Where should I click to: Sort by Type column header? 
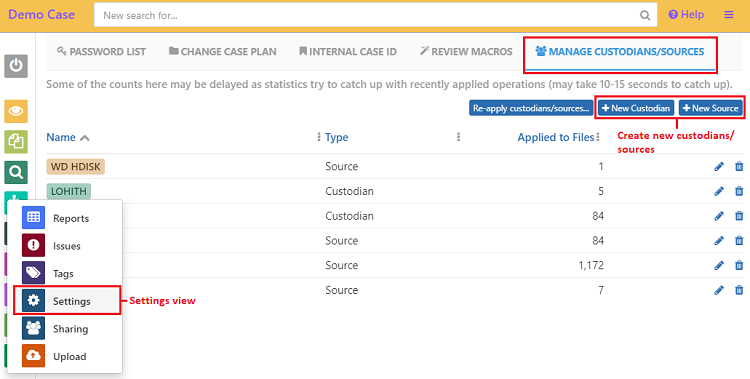tap(337, 137)
